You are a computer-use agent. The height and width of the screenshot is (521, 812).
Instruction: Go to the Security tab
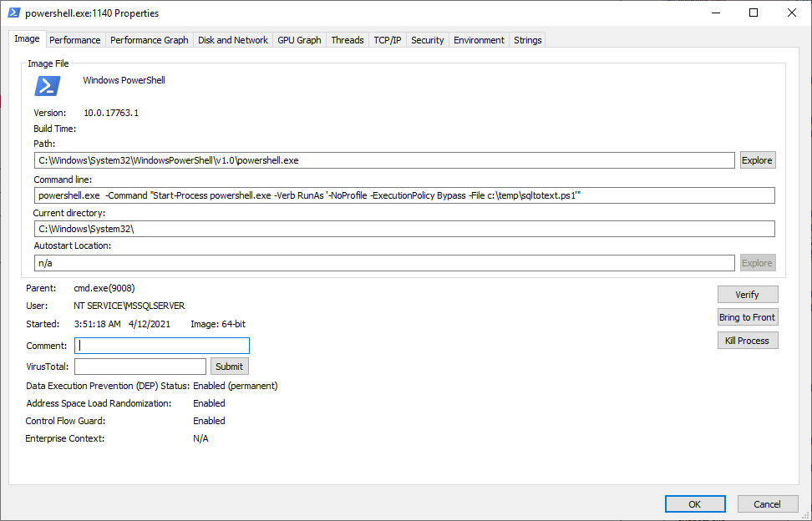tap(427, 40)
